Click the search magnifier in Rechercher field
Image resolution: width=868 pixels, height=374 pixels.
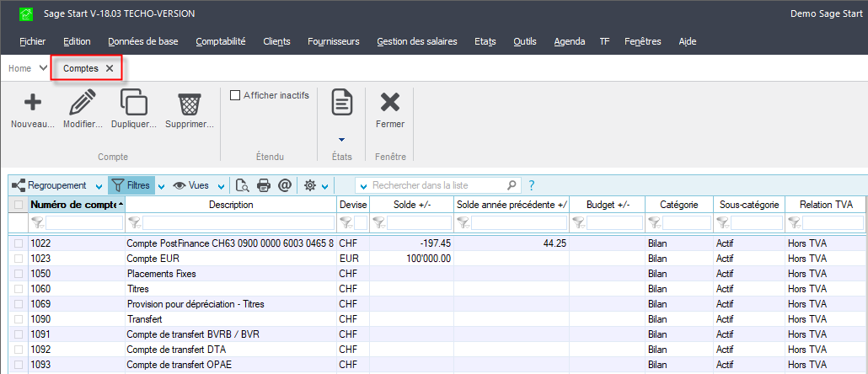click(512, 184)
